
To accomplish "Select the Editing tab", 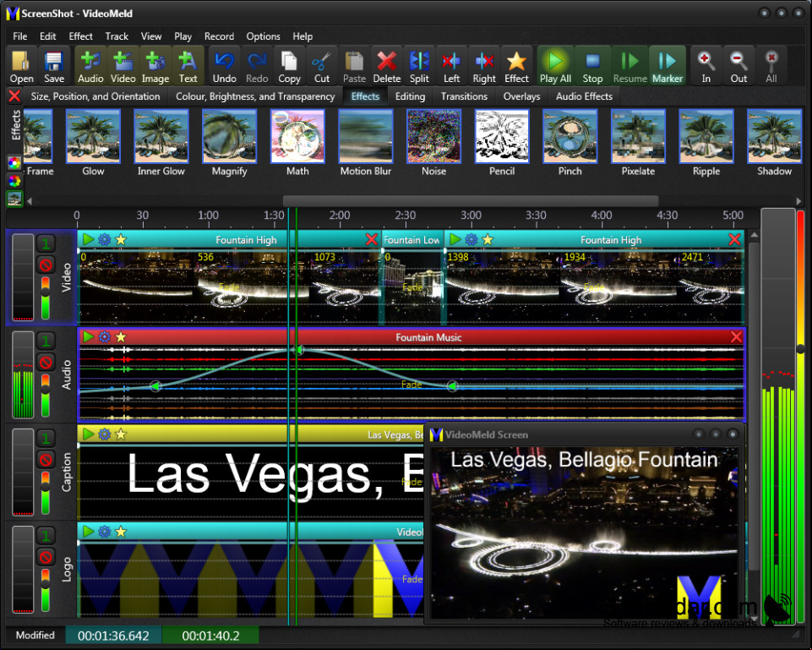I will tap(410, 96).
